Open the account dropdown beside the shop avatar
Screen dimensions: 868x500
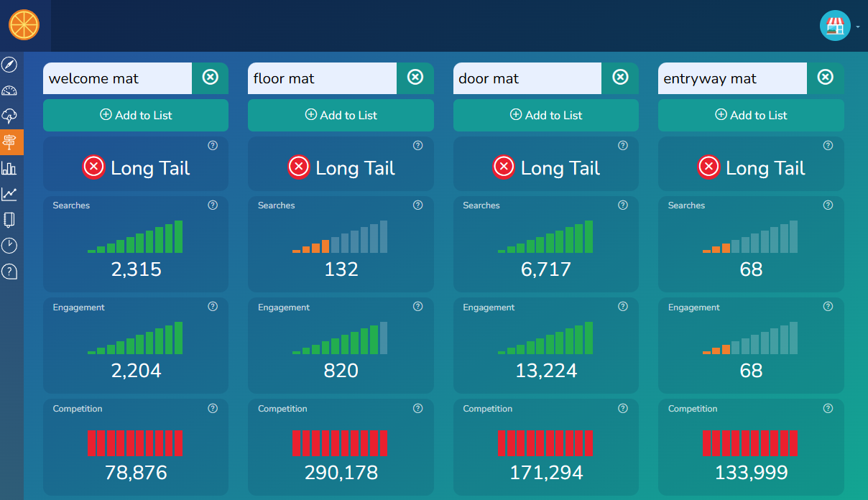(859, 25)
